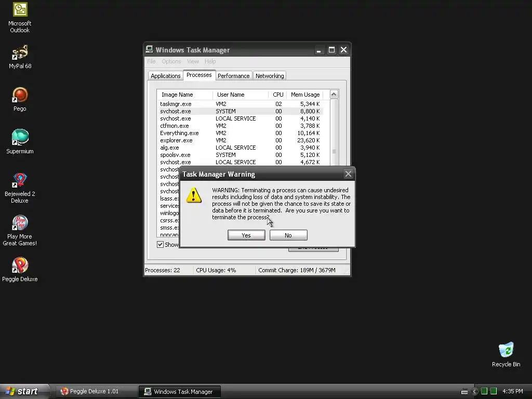Minimize the Windows Task Manager window
The height and width of the screenshot is (399, 532).
pos(318,50)
